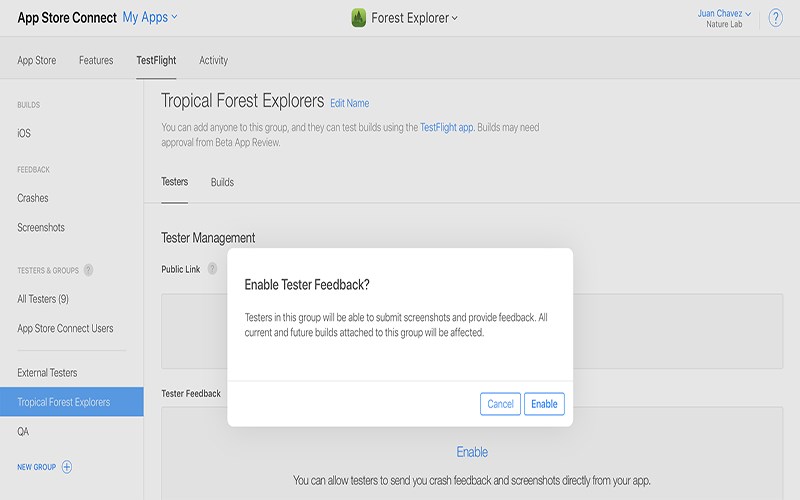800x500 pixels.
Task: Confirm with the dialog's Enable button
Action: [544, 404]
